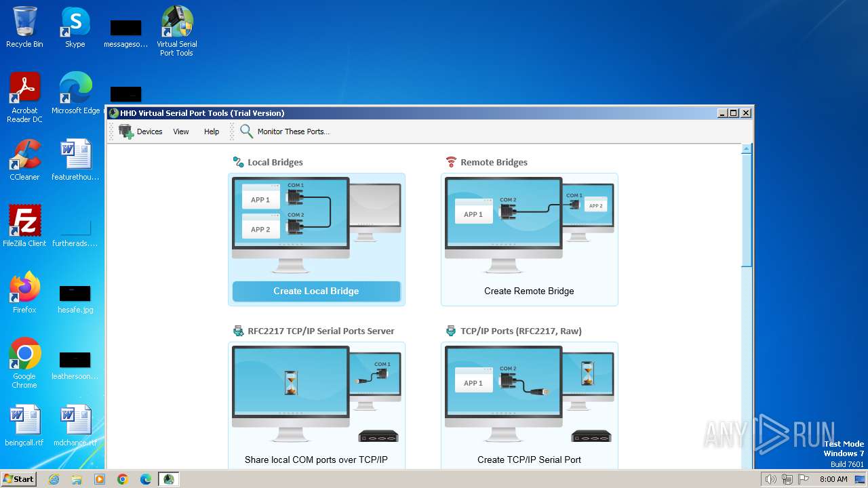Click the TCP/IP Ports illustration thumbnail
Screen dimensions: 868x488
click(x=529, y=394)
